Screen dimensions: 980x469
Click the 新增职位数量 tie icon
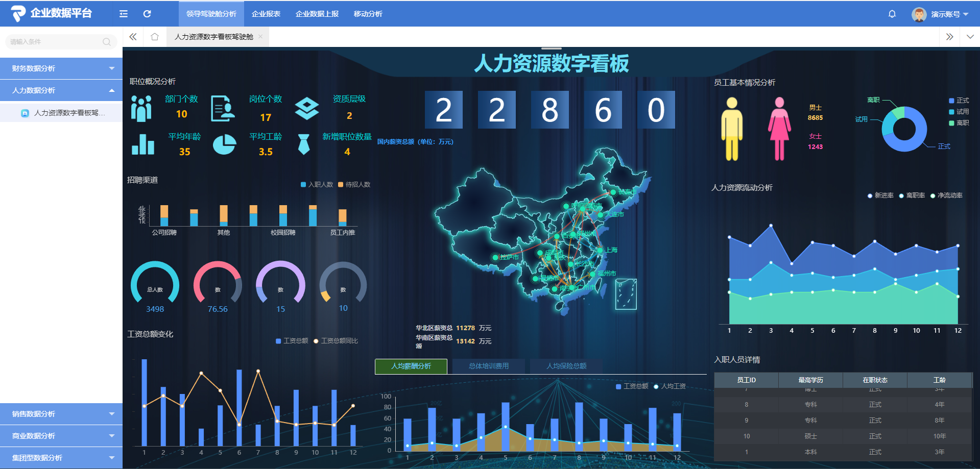[304, 144]
